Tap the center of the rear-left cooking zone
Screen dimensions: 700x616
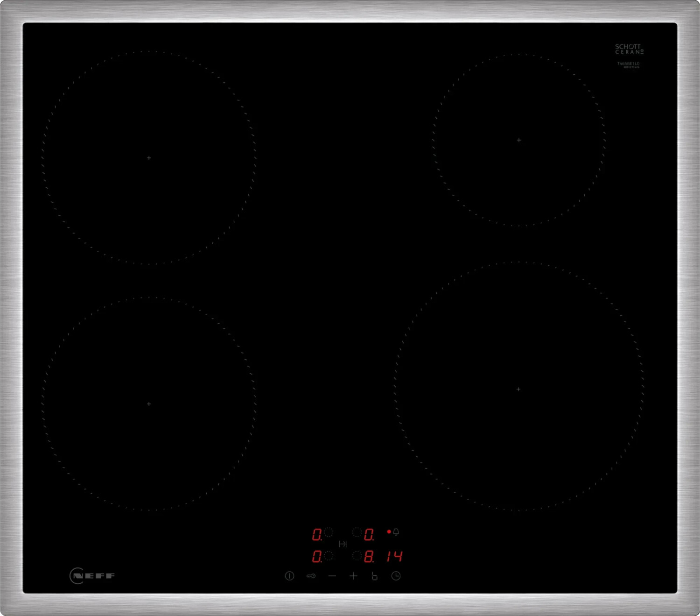coord(149,158)
